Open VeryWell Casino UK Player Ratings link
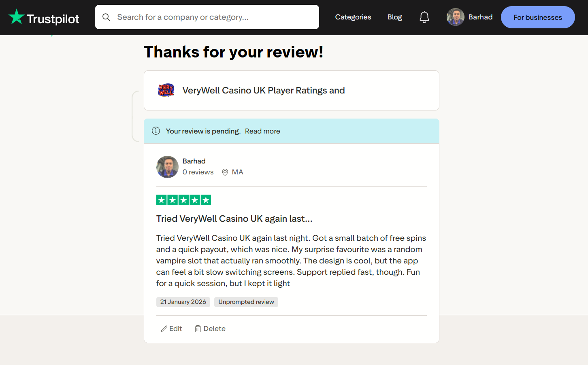Viewport: 588px width, 365px height. [x=264, y=90]
